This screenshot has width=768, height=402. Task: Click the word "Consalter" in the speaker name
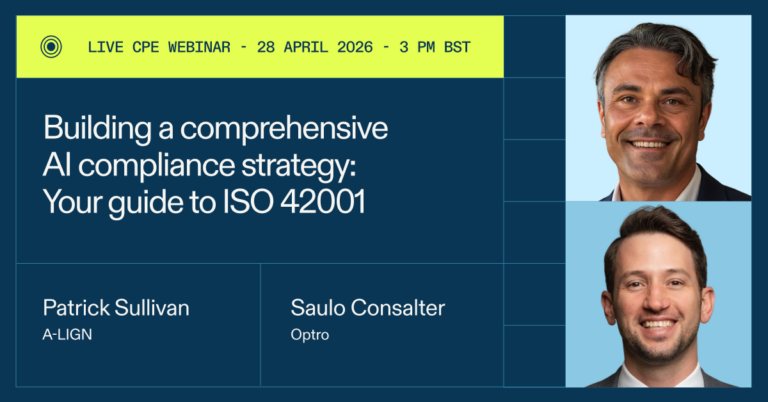pyautogui.click(x=397, y=309)
